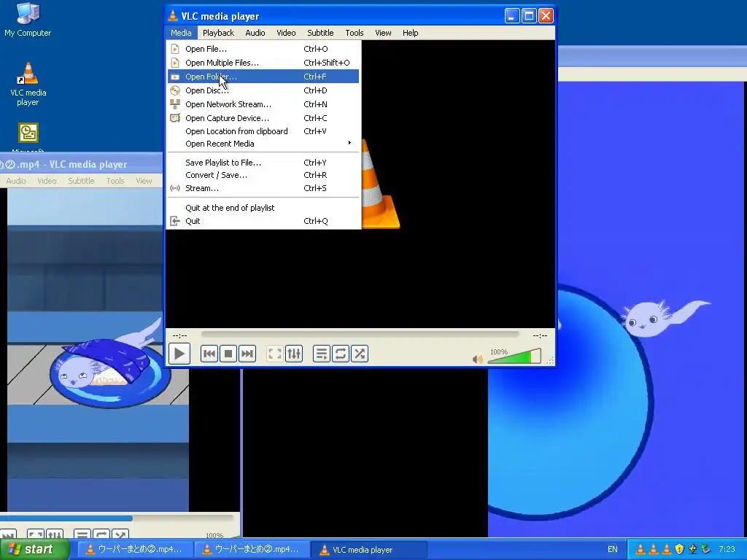This screenshot has height=560, width=747.
Task: Open Subtitle menu in background .mp4 window
Action: coord(81,181)
